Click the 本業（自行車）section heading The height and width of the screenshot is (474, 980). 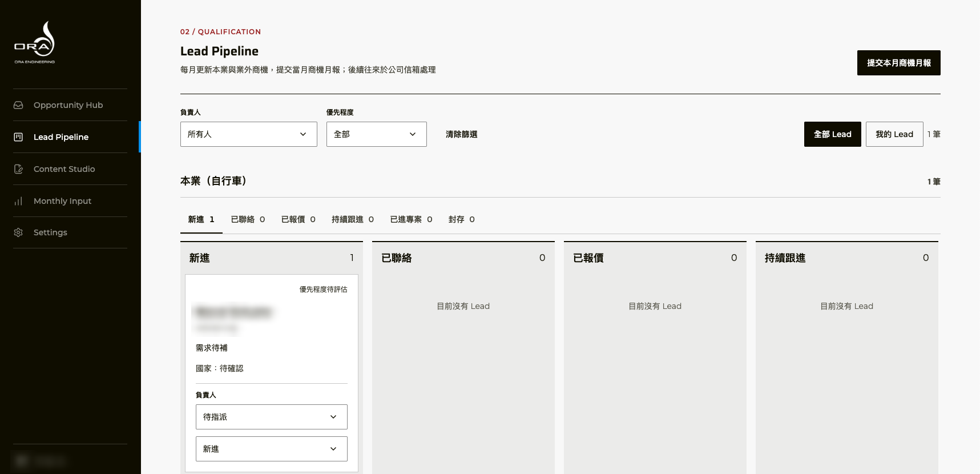(x=214, y=181)
